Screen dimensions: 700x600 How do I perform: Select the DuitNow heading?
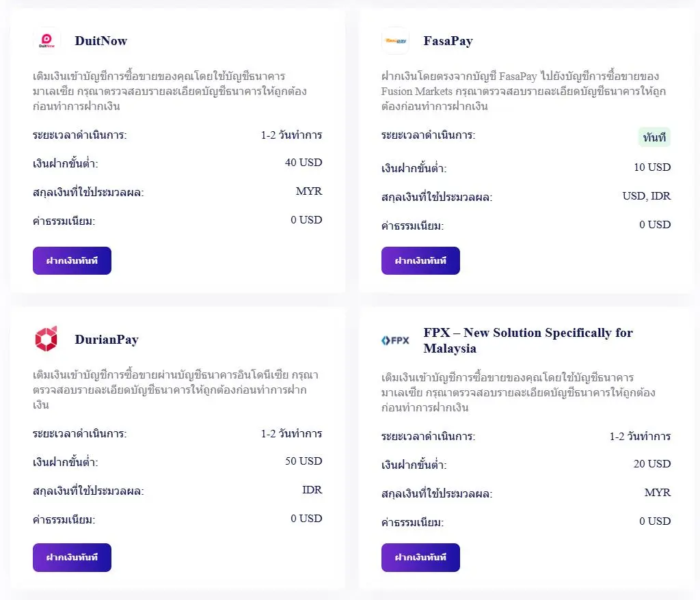click(101, 40)
